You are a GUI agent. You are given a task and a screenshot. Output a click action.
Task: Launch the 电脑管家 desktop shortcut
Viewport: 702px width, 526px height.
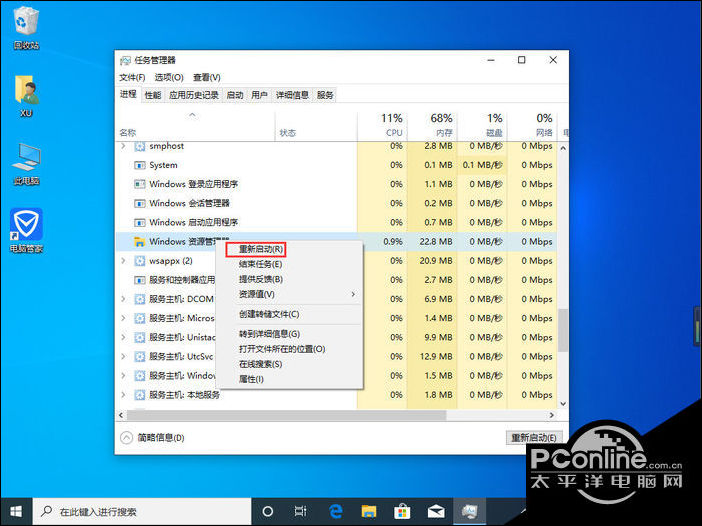(x=26, y=231)
